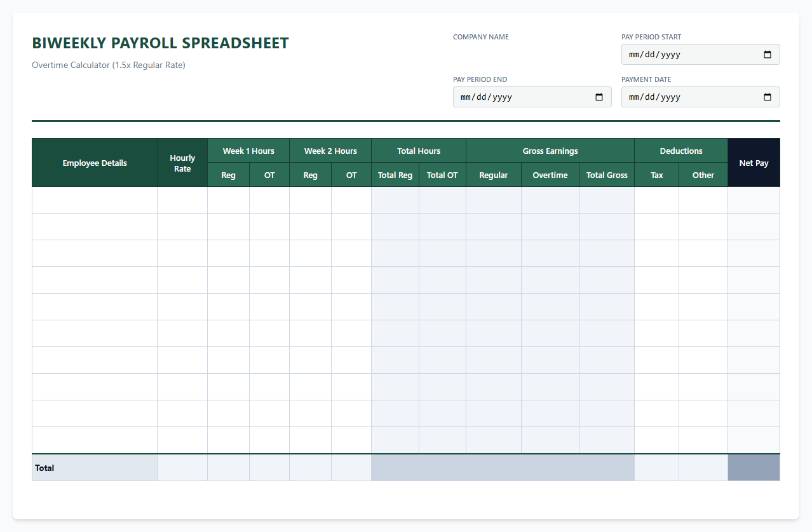The image size is (812, 532).
Task: Click the Regular subheader under Gross Earnings
Action: (x=494, y=175)
